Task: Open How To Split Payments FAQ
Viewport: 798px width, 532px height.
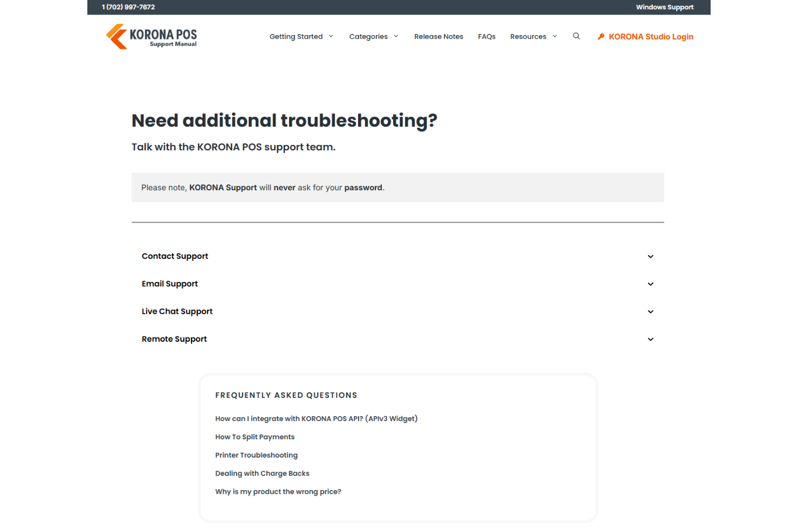Action: (255, 437)
